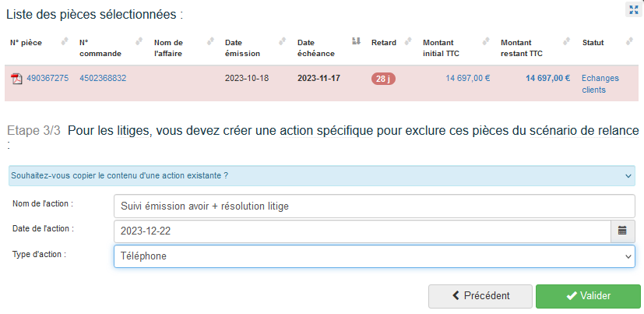This screenshot has width=644, height=314.
Task: Sort by Statut column icon
Action: tap(628, 41)
